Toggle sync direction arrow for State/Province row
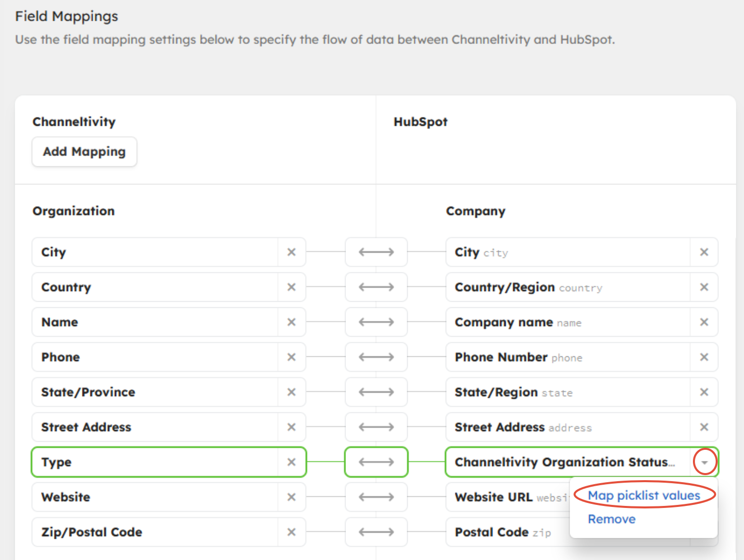 coord(376,392)
